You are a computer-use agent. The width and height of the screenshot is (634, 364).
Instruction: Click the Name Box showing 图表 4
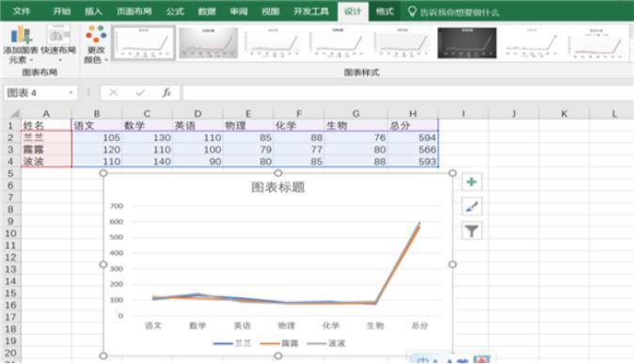(x=37, y=93)
